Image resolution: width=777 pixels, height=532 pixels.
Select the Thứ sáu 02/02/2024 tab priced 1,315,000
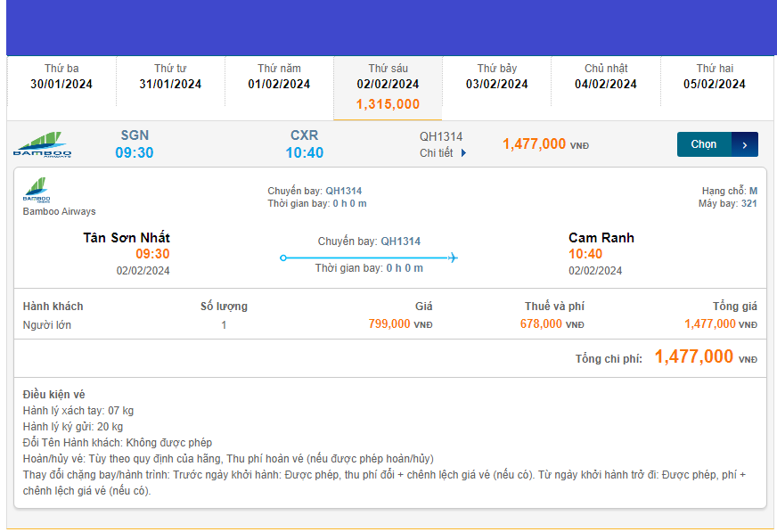coord(388,86)
